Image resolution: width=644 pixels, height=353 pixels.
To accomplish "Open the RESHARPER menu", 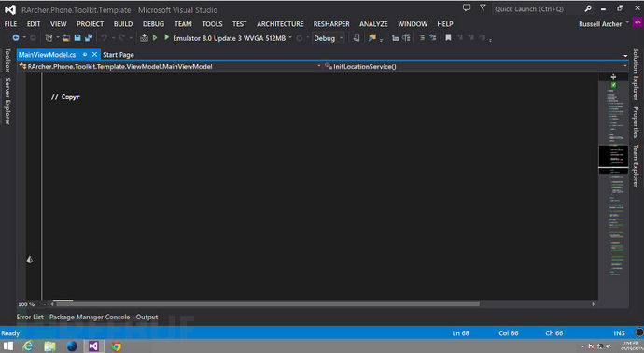I will (331, 24).
